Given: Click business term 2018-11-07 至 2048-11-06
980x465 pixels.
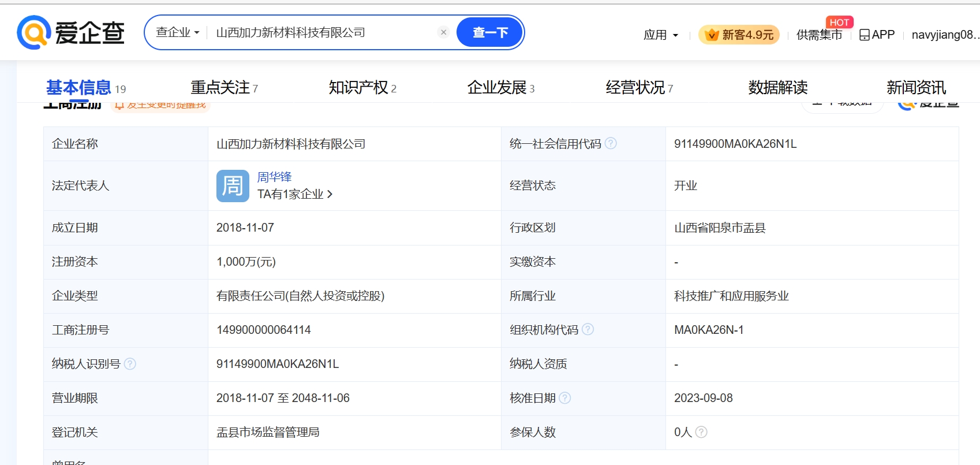Looking at the screenshot, I should (x=283, y=398).
